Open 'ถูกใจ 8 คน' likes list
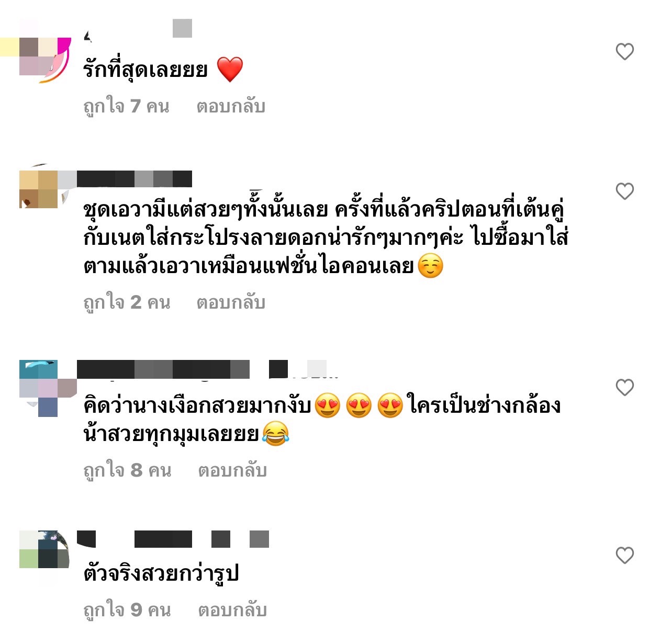Screen dimensions: 672x644 (x=127, y=471)
